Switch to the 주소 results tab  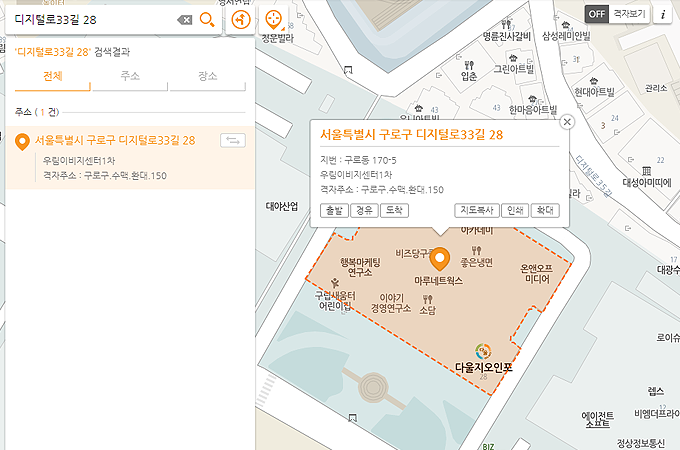coord(130,77)
